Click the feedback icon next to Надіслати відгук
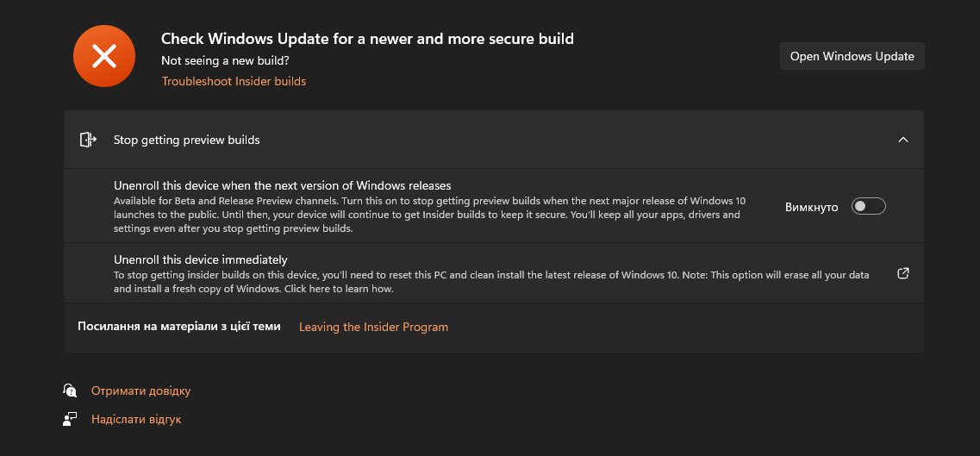This screenshot has height=456, width=980. tap(69, 419)
